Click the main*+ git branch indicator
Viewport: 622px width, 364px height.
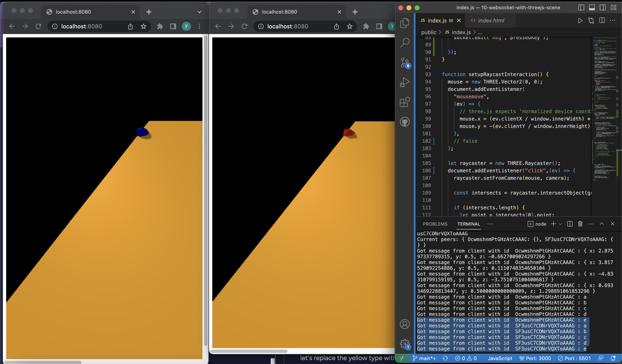click(424, 358)
